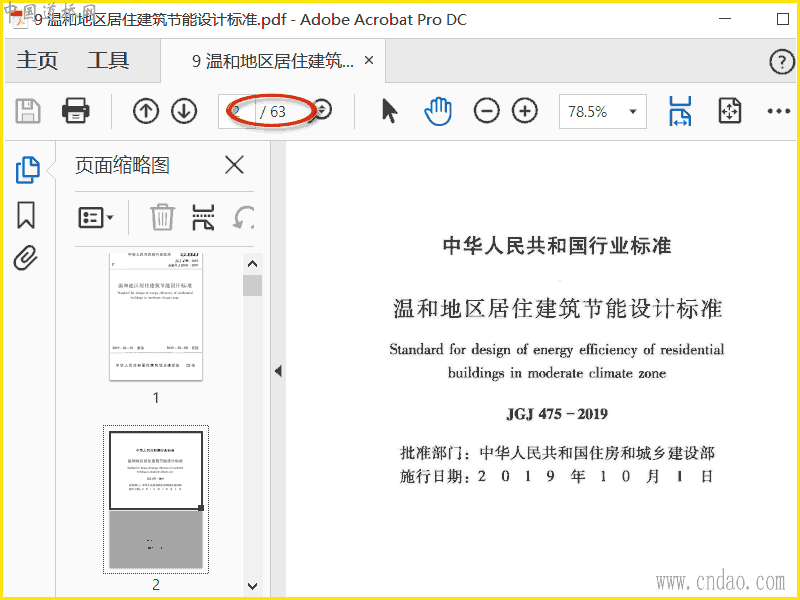The width and height of the screenshot is (800, 600).
Task: Click the page 1 label under thumbnail
Action: pyautogui.click(x=156, y=397)
